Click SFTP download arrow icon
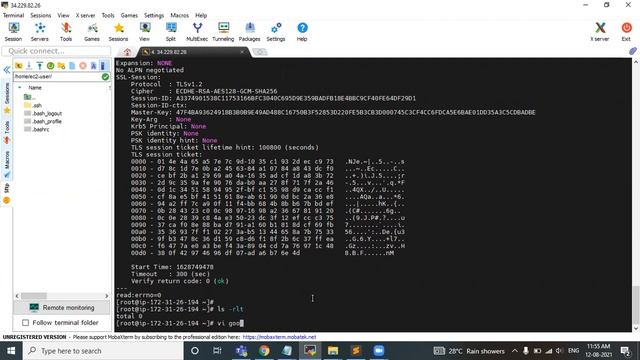This screenshot has height=360, width=640. (29, 66)
